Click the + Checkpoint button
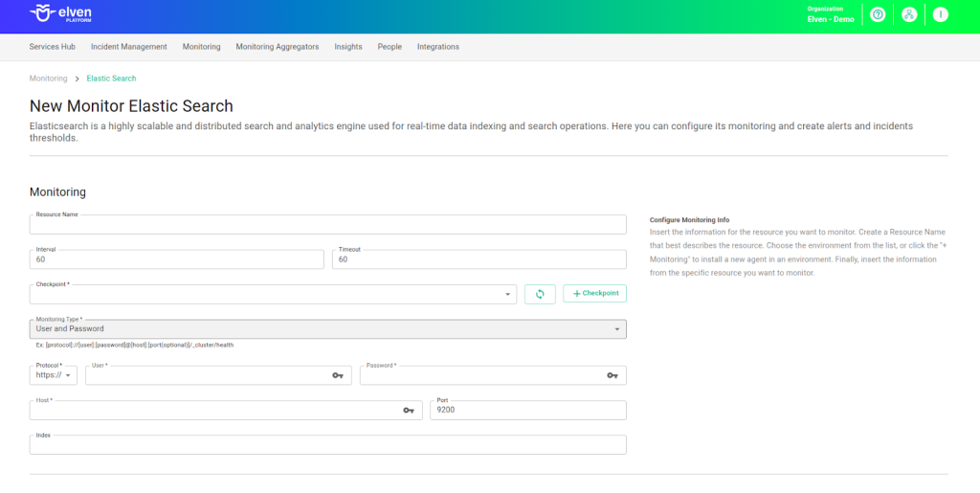 [594, 293]
